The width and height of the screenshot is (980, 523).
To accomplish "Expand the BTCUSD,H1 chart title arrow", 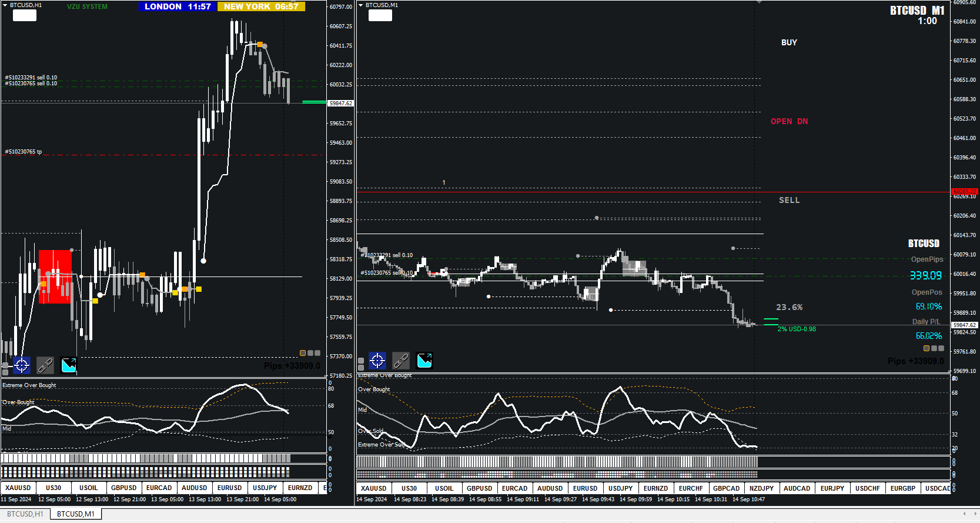I will [5, 5].
